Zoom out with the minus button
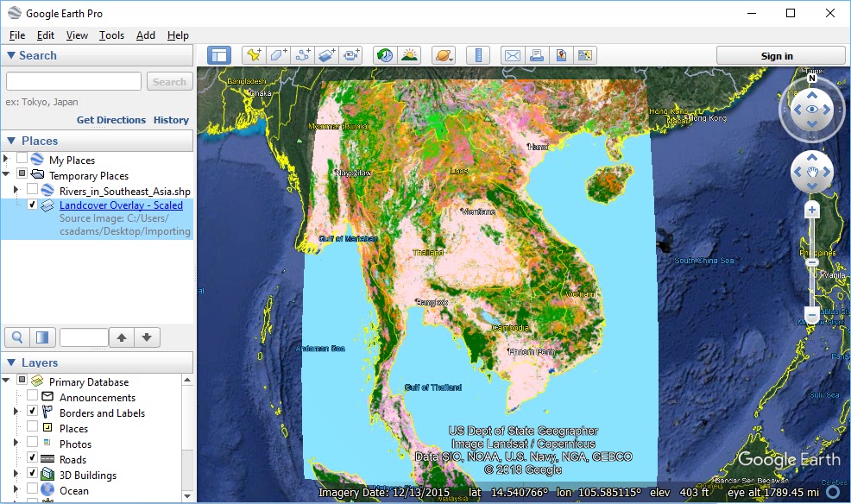The width and height of the screenshot is (851, 504). coord(812,315)
